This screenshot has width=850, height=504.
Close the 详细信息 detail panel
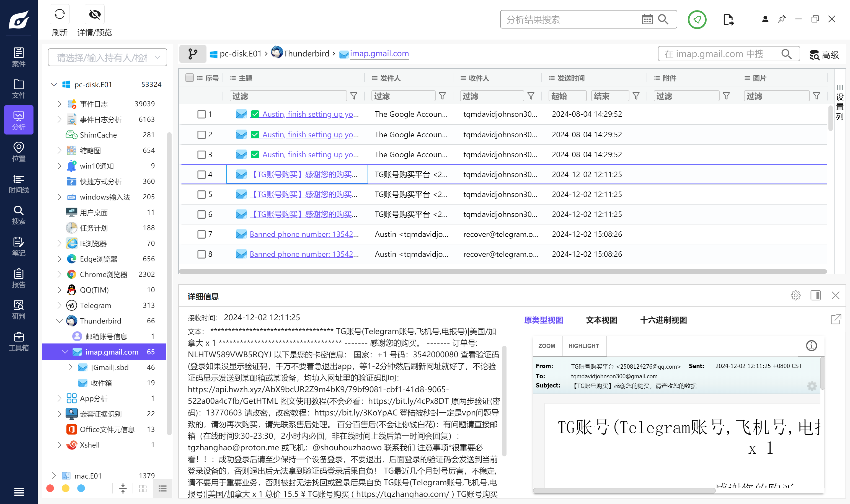[835, 295]
